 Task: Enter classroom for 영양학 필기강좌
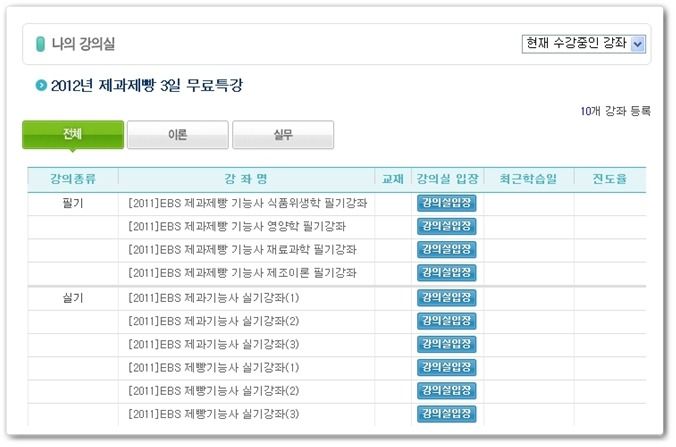pyautogui.click(x=447, y=226)
